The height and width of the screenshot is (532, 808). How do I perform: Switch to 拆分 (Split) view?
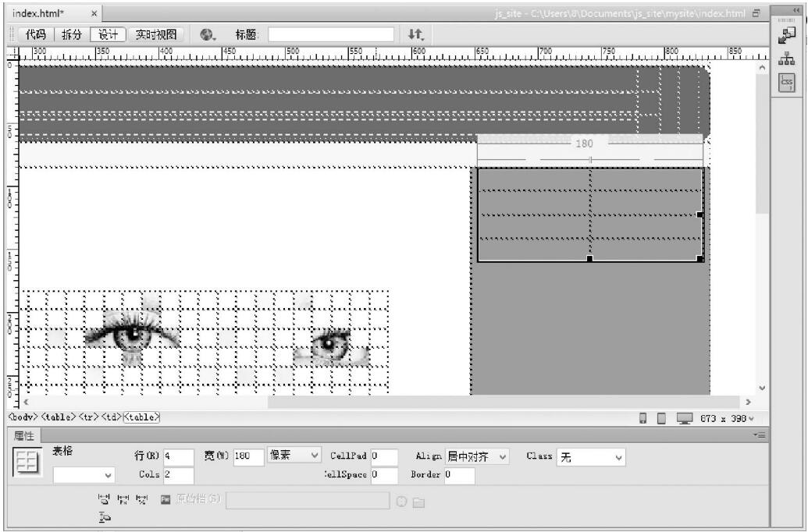[x=71, y=34]
